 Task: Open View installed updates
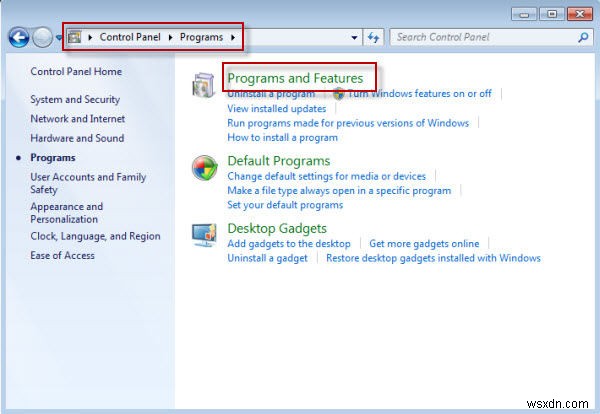277,109
